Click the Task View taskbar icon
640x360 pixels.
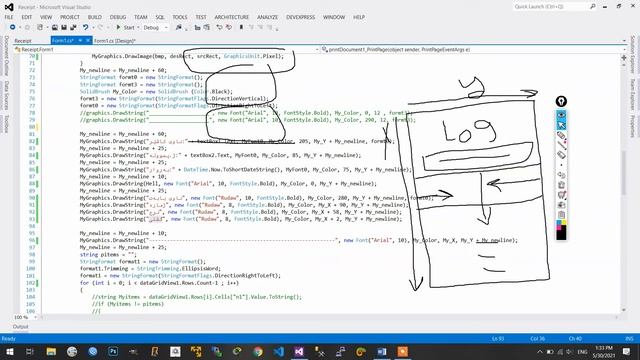pyautogui.click(x=30, y=351)
